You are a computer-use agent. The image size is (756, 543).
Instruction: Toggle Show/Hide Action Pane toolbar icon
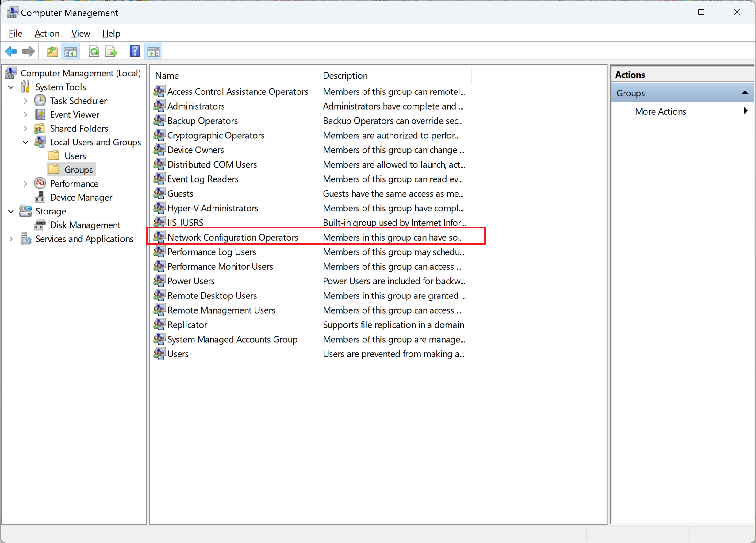tap(153, 52)
